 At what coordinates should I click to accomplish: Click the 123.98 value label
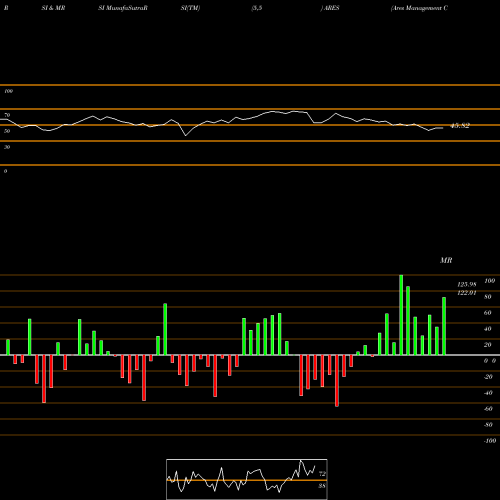pos(467,284)
